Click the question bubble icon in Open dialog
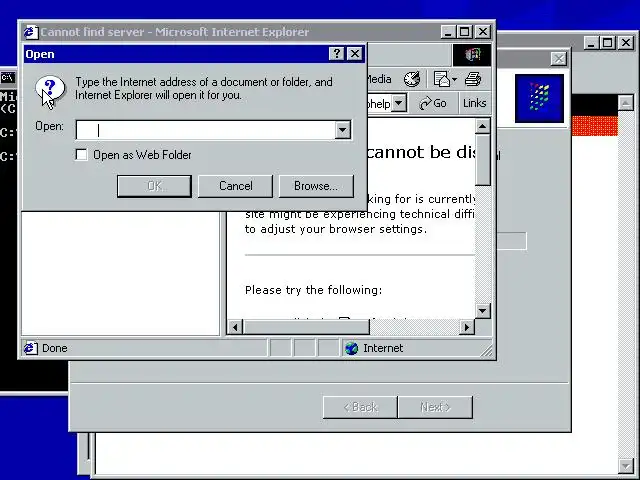 point(50,89)
